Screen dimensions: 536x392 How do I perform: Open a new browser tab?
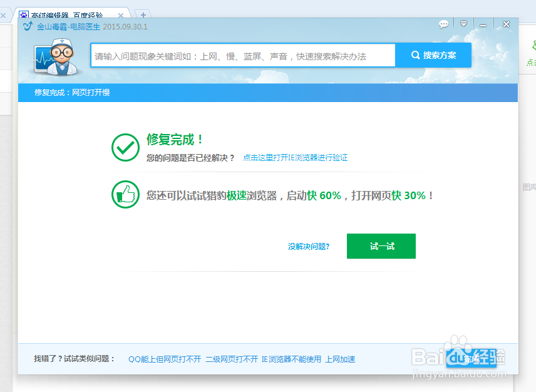coord(143,15)
